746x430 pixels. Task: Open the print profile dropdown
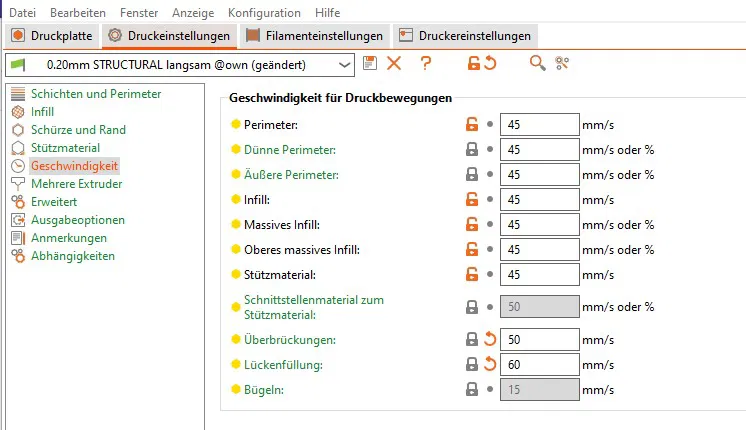(345, 65)
